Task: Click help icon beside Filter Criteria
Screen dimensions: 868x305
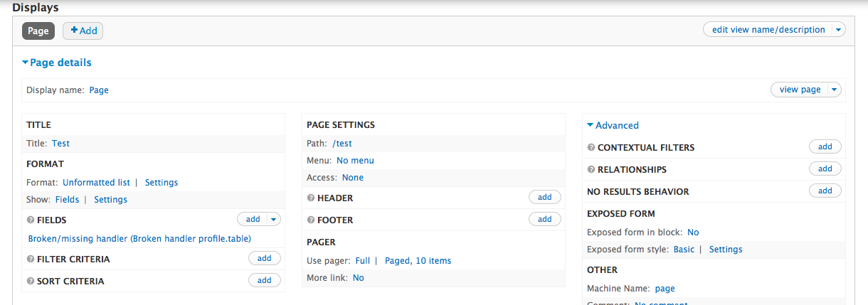Action: pos(31,259)
